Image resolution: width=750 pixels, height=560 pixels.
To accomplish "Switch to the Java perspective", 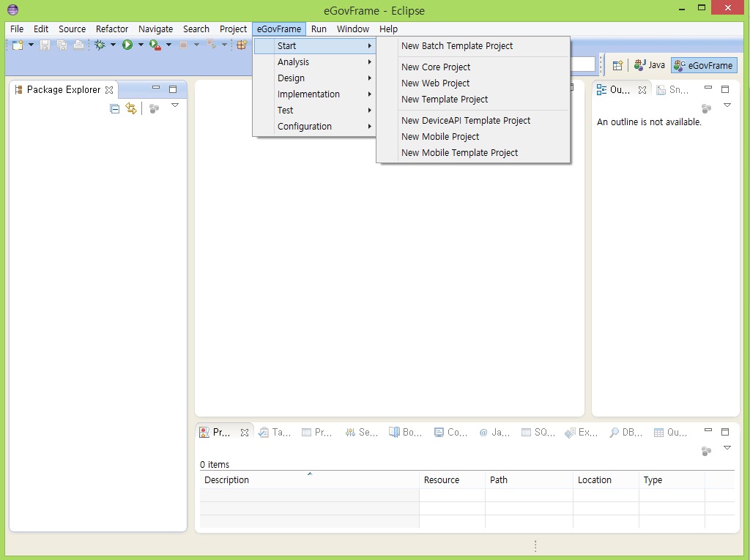I will tap(650, 65).
